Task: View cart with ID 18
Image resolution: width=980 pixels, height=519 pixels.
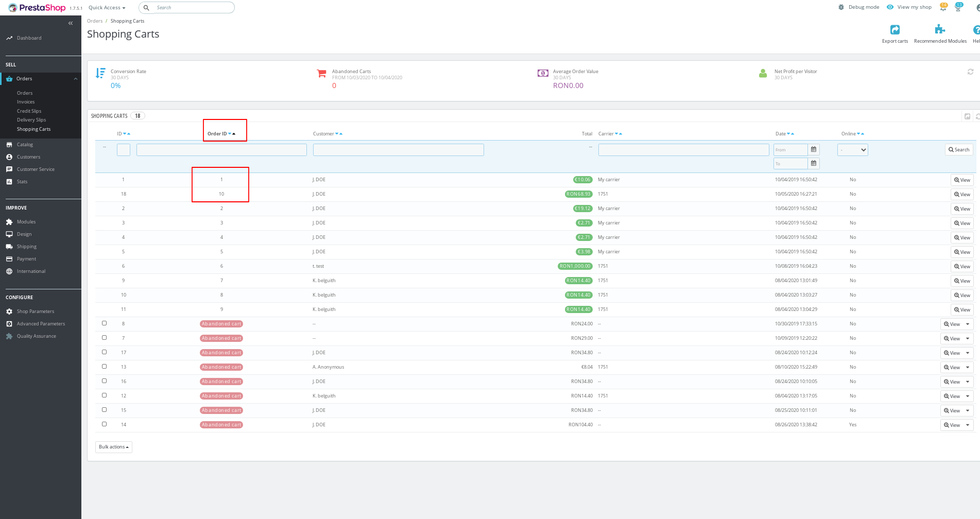Action: point(962,195)
